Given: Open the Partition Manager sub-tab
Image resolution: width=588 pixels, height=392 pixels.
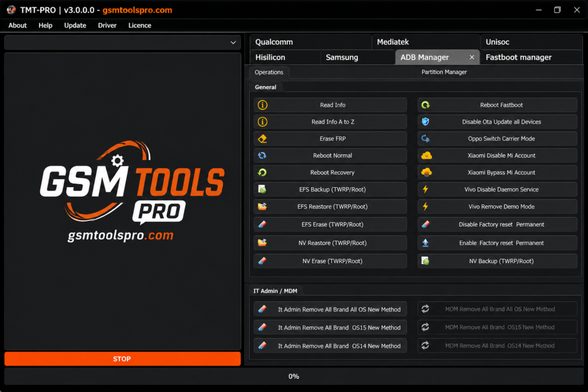Looking at the screenshot, I should click(444, 72).
